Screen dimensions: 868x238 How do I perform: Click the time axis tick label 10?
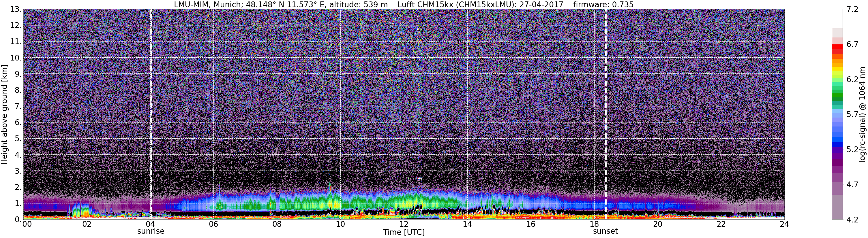tap(340, 224)
